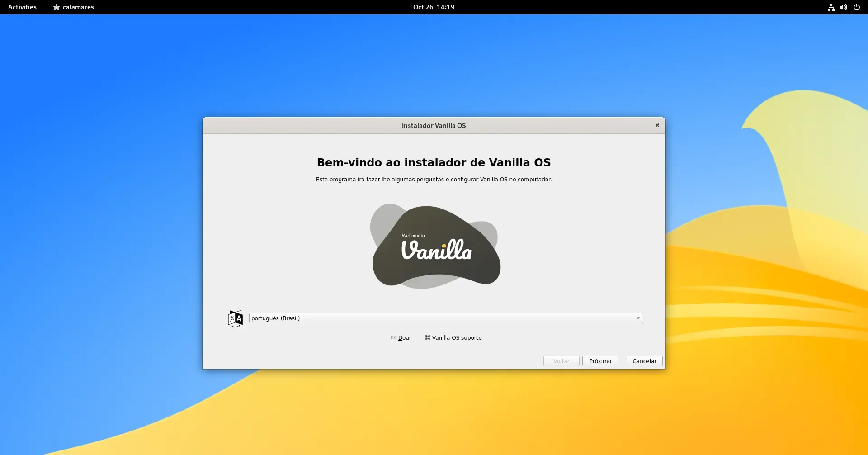Click the language translation icon
The width and height of the screenshot is (868, 455).
235,318
